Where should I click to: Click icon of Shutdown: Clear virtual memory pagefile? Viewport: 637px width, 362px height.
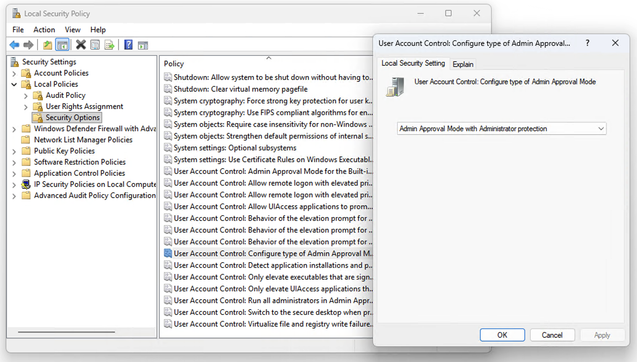click(168, 89)
